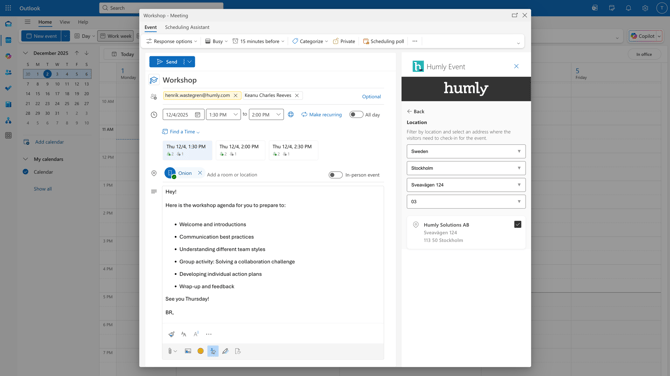This screenshot has width=670, height=376.
Task: Close the Humly Event side panel
Action: [516, 66]
